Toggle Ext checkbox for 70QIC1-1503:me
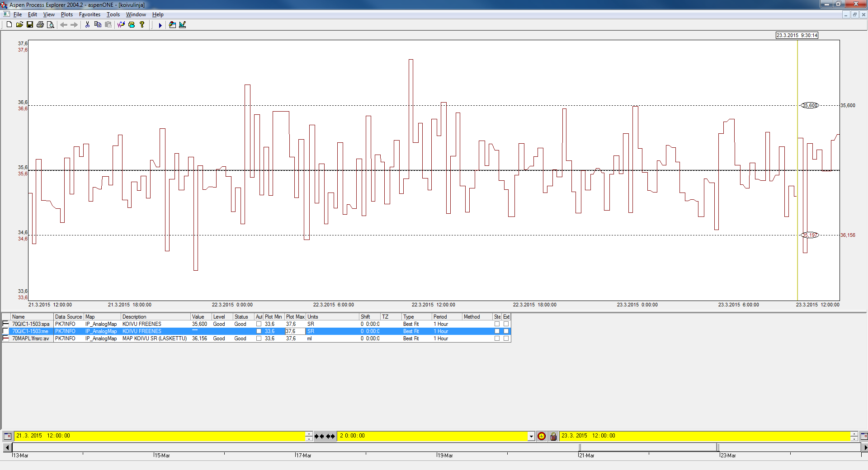 [506, 331]
